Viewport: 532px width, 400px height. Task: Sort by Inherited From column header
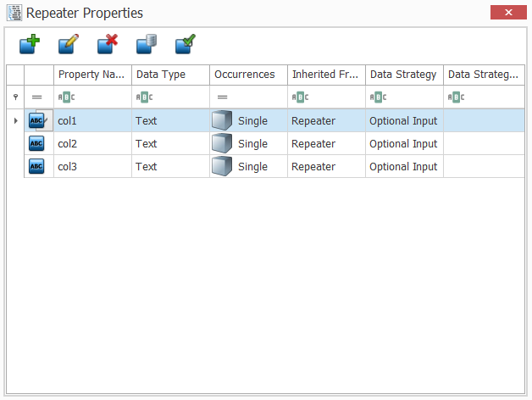click(x=326, y=75)
